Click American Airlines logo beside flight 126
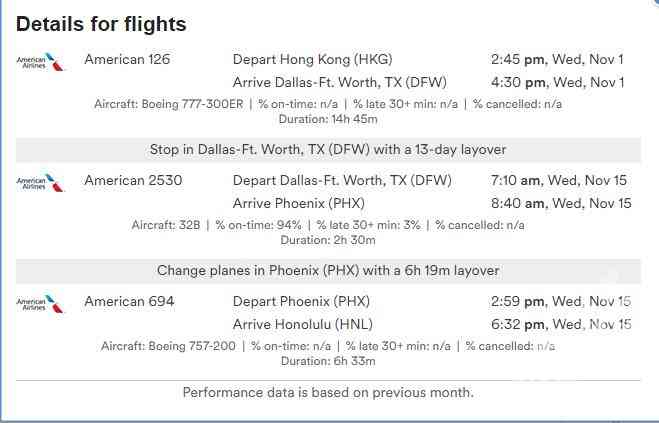The width and height of the screenshot is (659, 423). click(x=41, y=62)
